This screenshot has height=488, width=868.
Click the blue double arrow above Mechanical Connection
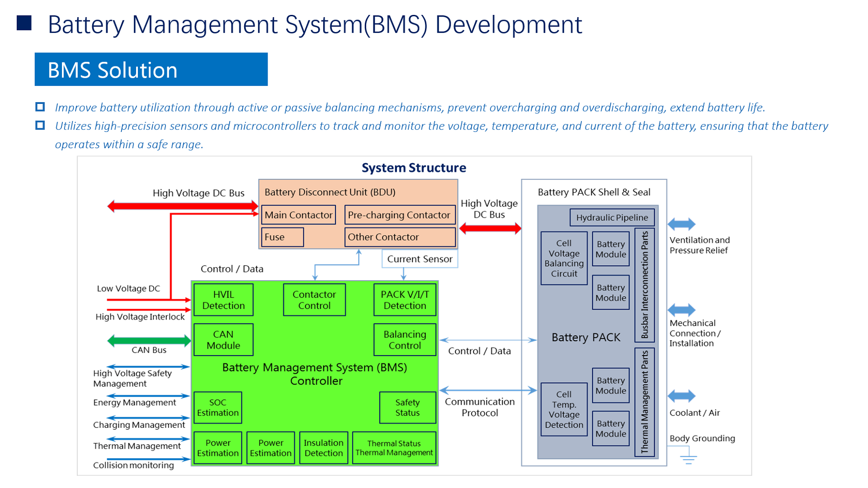click(x=681, y=310)
